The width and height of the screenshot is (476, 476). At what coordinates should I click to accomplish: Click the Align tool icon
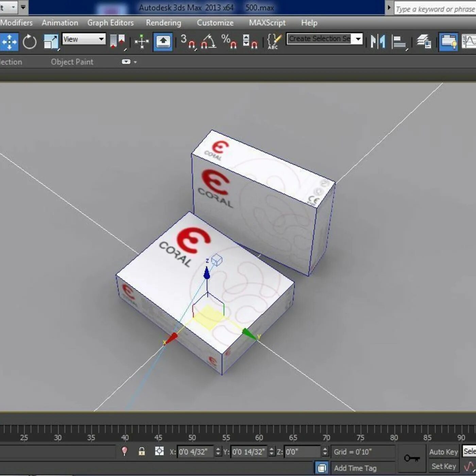(x=399, y=42)
